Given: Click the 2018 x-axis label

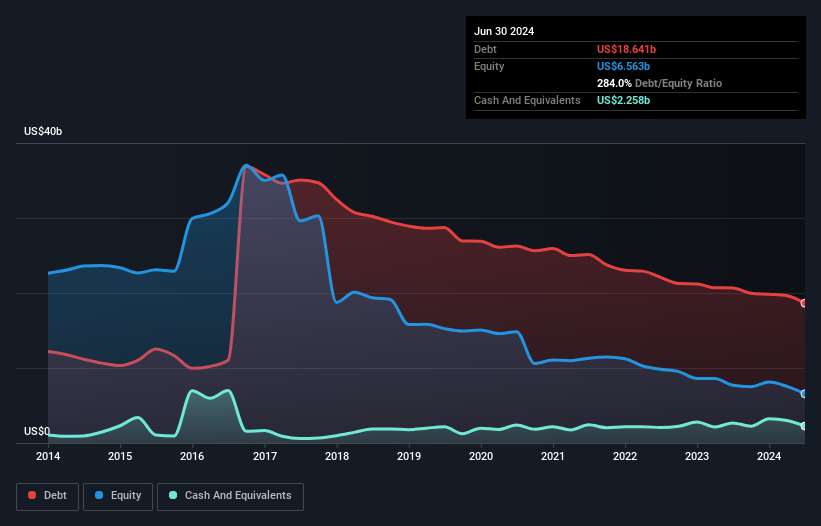Looking at the screenshot, I should click(337, 456).
